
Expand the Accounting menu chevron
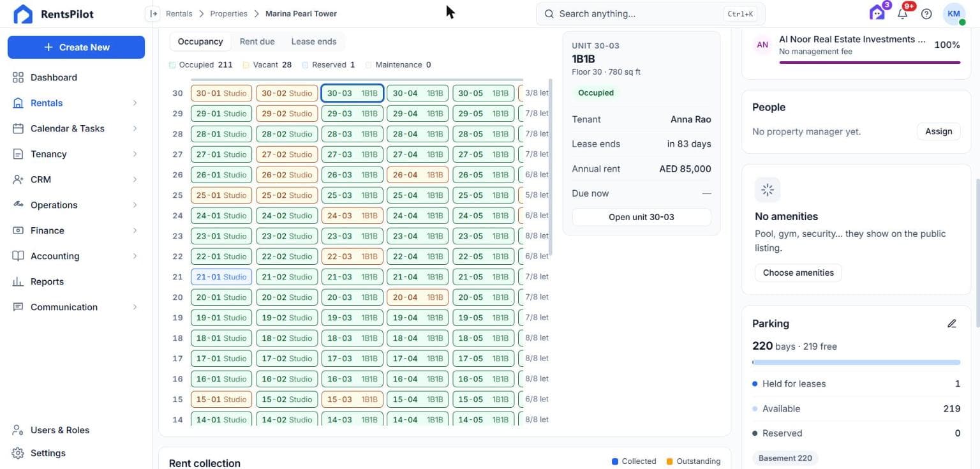click(135, 256)
